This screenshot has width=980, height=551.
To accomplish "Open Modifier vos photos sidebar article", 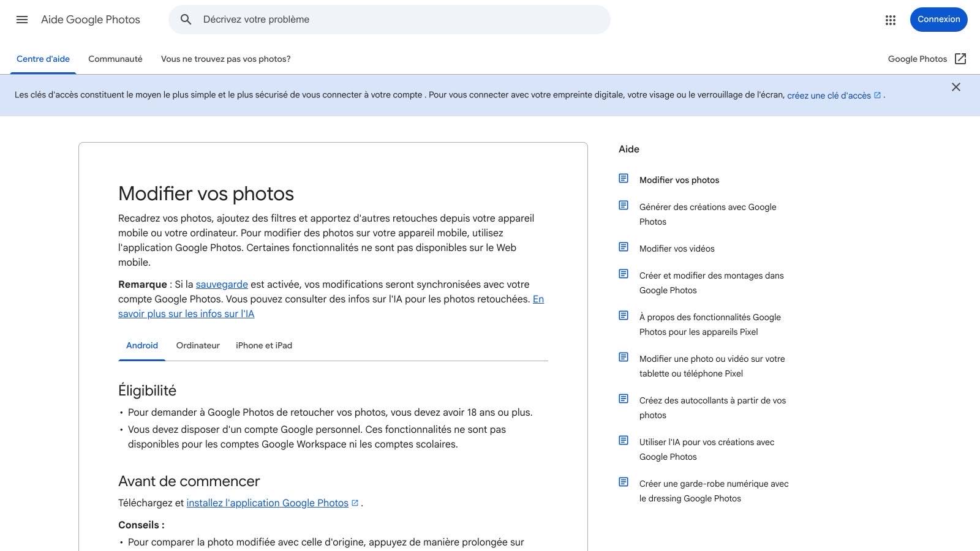I will coord(679,180).
